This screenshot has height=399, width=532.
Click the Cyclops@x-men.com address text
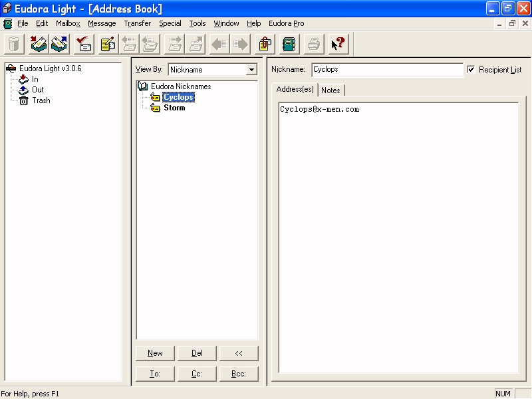[x=320, y=110]
